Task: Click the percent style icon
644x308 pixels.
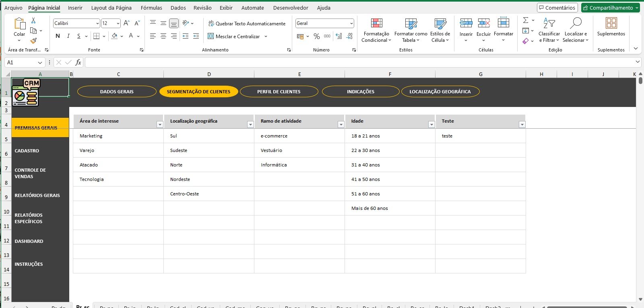Action: pyautogui.click(x=317, y=37)
